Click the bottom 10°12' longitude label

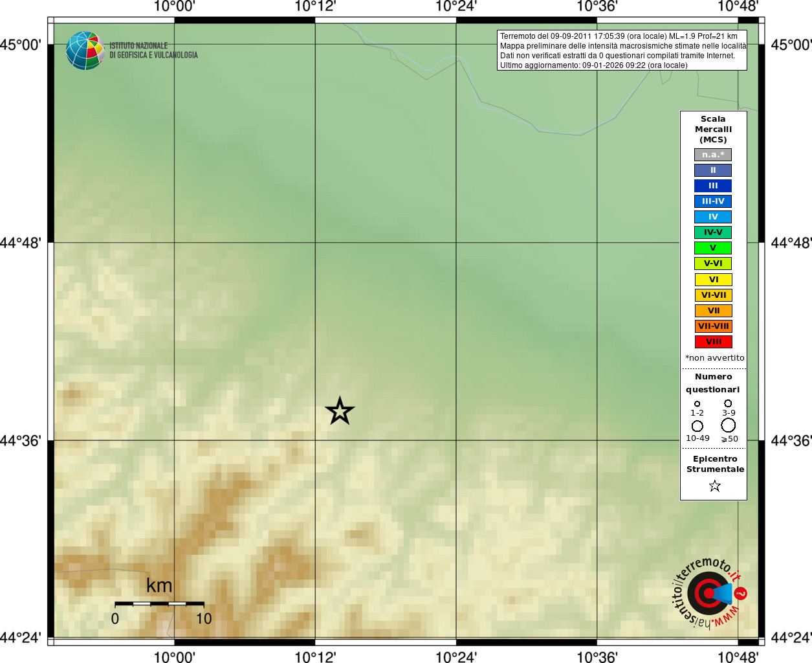coord(315,657)
